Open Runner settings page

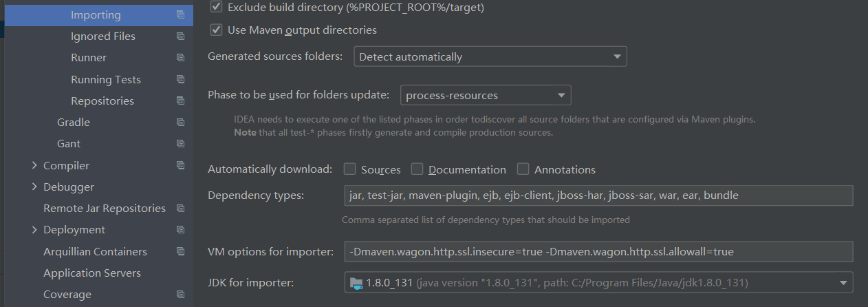89,58
